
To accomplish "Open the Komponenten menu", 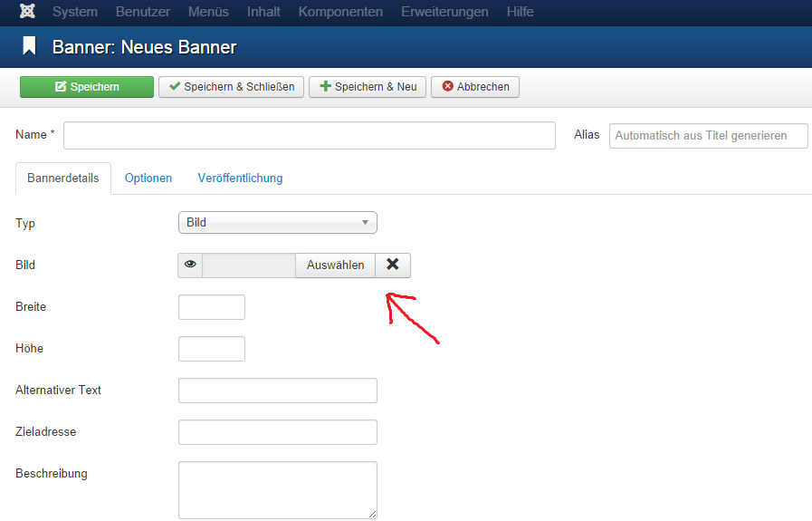I will 340,12.
